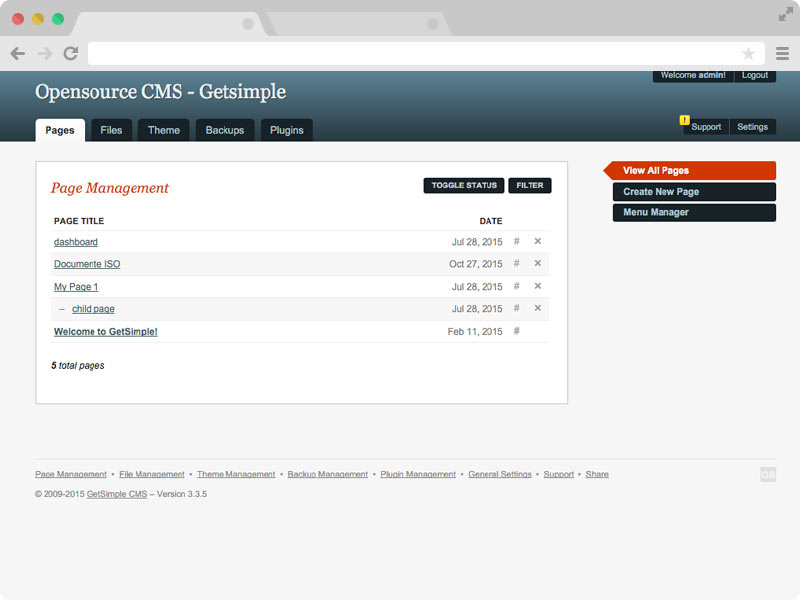Click the 5 total pages text
The image size is (802, 608).
[78, 366]
